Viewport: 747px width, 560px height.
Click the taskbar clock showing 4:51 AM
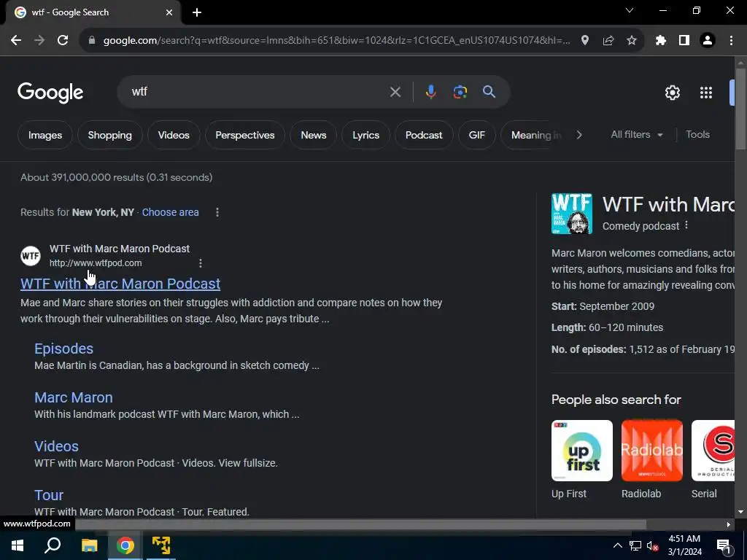pos(684,545)
